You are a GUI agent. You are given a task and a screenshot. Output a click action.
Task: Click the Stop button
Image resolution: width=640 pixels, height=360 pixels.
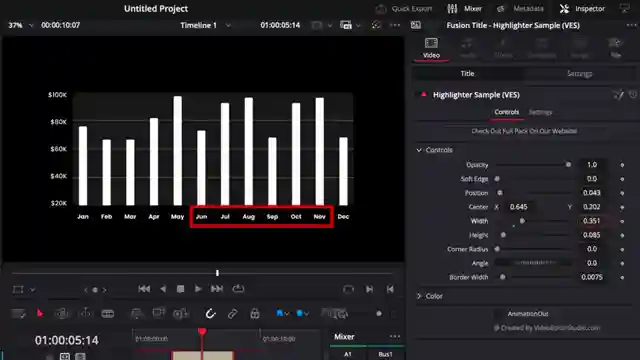(x=180, y=289)
